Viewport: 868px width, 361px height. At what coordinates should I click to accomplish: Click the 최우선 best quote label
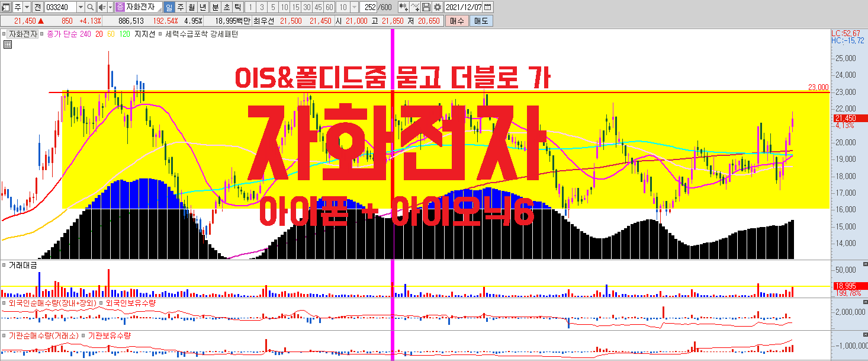pyautogui.click(x=264, y=20)
